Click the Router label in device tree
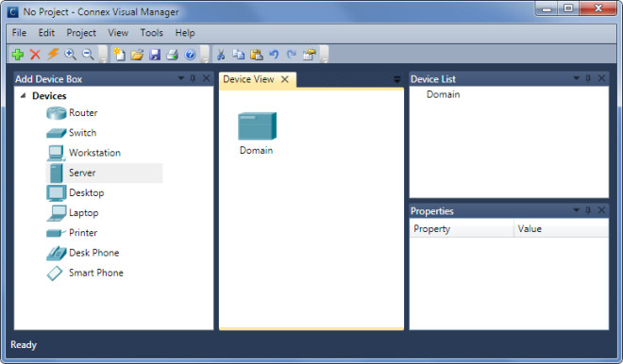This screenshot has height=364, width=623. 83,113
